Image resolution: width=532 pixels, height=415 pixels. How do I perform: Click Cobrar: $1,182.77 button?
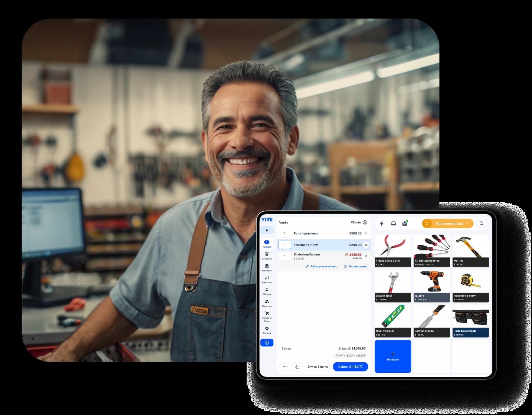(x=350, y=367)
